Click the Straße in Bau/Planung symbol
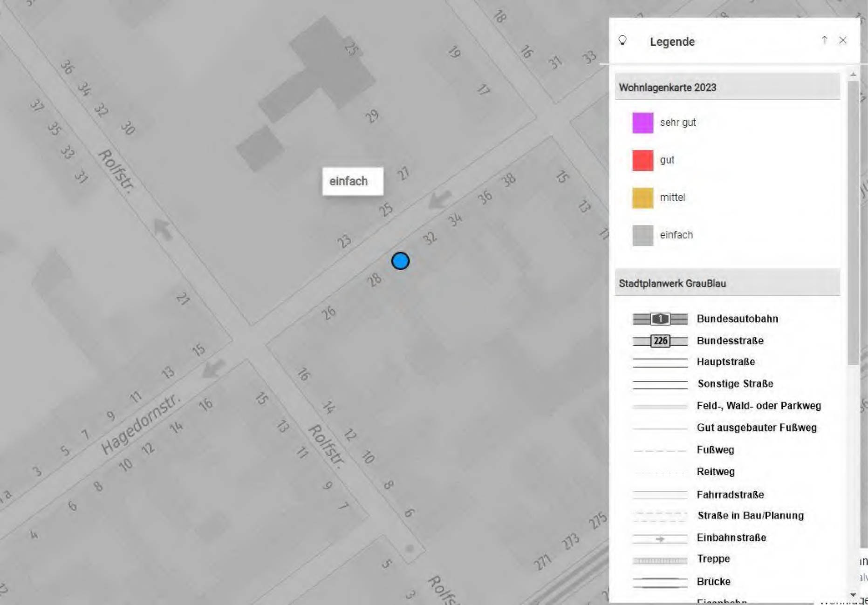Screen dimensions: 868x605 coord(660,516)
